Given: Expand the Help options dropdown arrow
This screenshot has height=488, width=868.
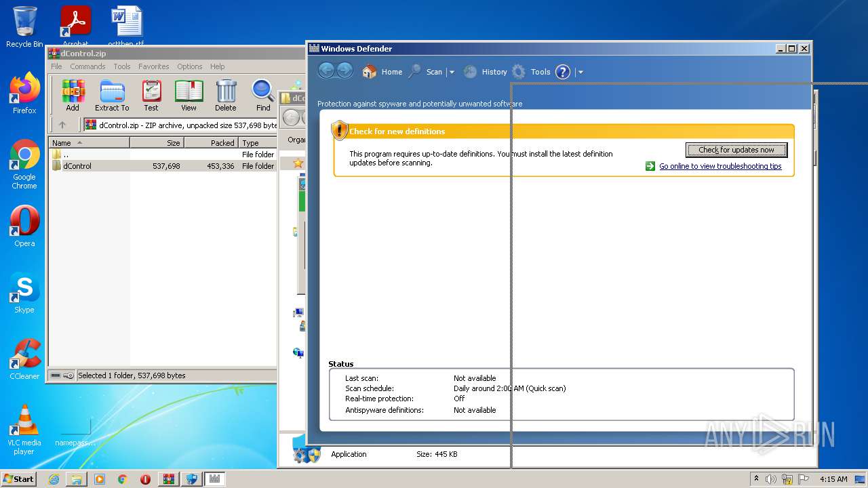Looking at the screenshot, I should pyautogui.click(x=580, y=72).
